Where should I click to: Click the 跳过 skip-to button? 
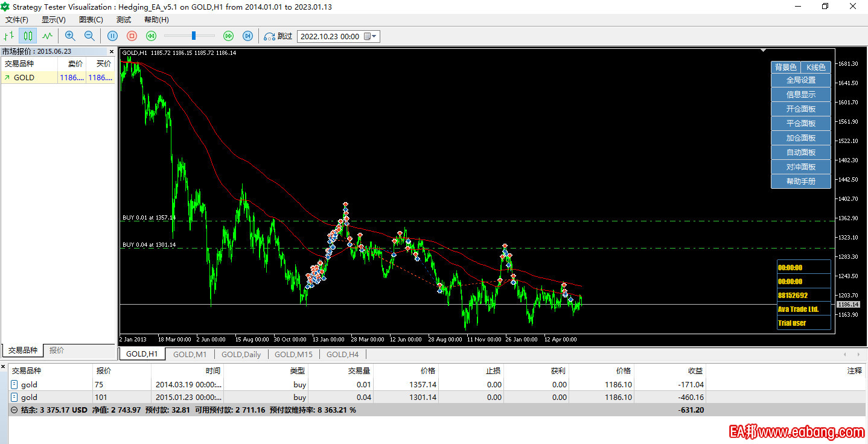pos(278,36)
